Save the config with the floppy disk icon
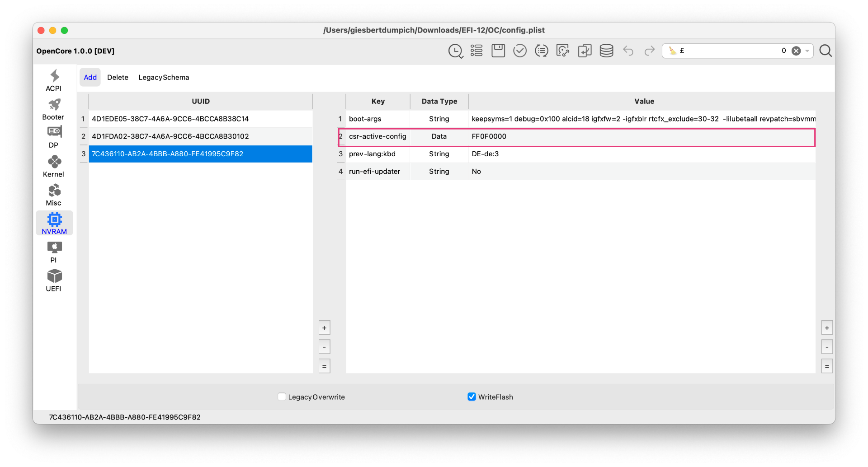 click(x=498, y=51)
